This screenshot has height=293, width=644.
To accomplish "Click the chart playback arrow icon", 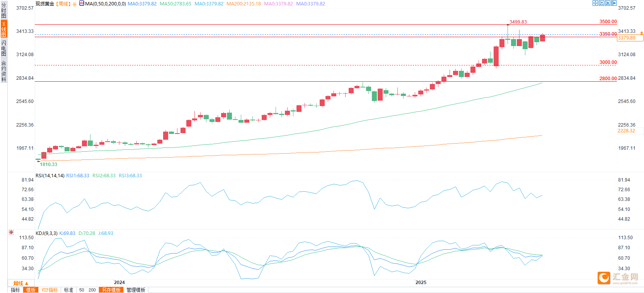I will tap(608, 3).
